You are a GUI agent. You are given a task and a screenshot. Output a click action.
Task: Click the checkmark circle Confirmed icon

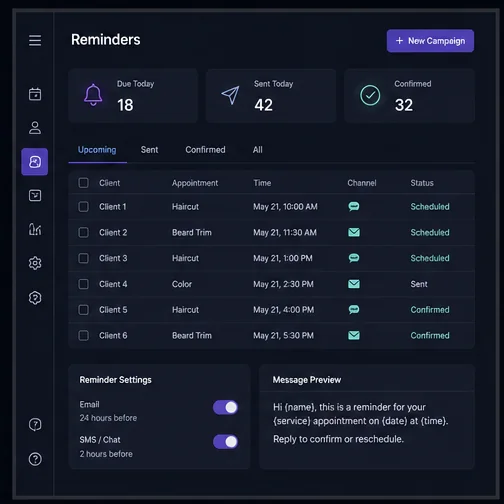click(x=370, y=95)
